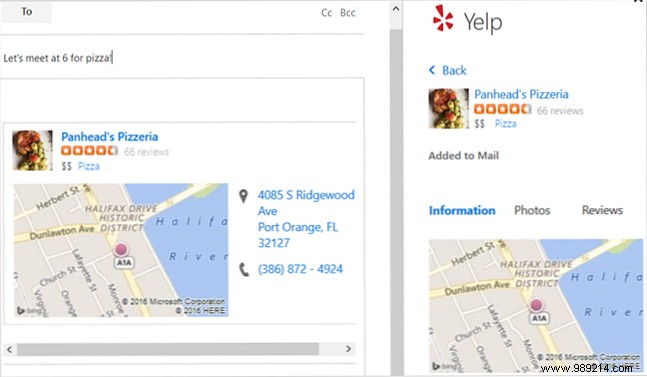Click the Bing logo on the email map

(x=30, y=311)
